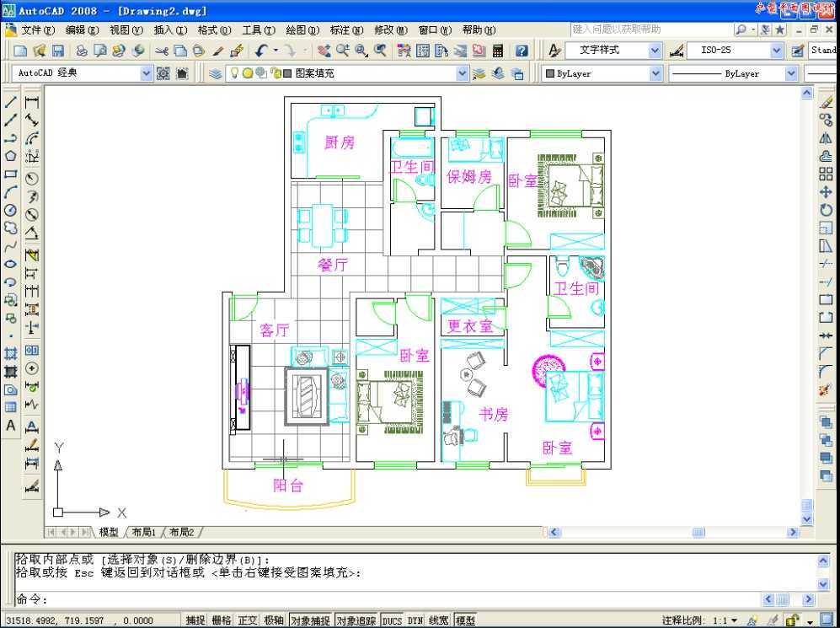Open the Layer Properties Manager icon
Screen dimensions: 840x628
coord(216,73)
